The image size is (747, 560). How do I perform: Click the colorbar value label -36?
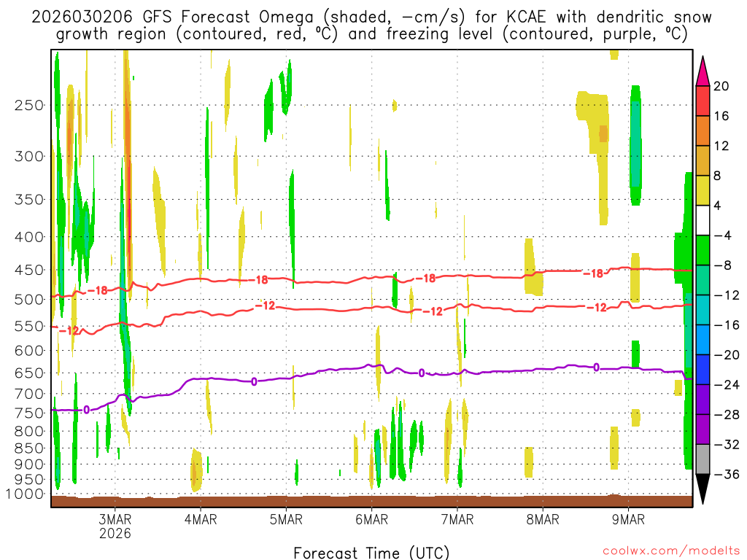click(727, 474)
